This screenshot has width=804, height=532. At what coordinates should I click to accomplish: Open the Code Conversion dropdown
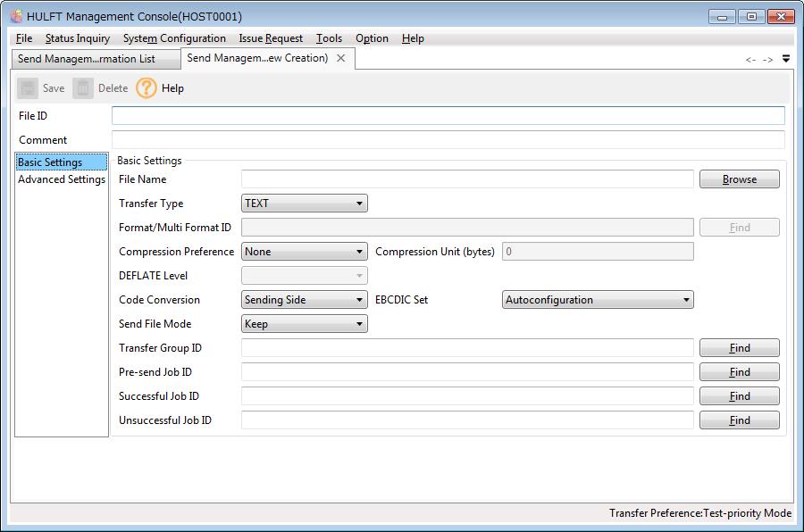click(304, 300)
